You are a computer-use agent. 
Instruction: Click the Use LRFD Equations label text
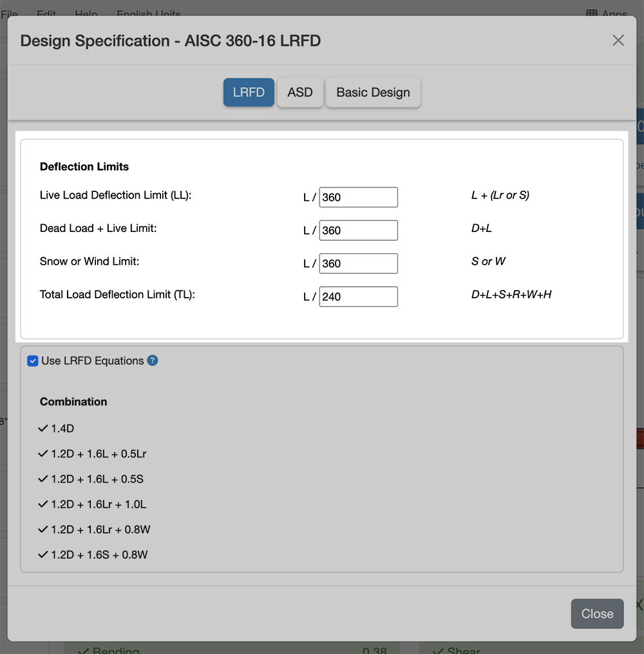[93, 361]
